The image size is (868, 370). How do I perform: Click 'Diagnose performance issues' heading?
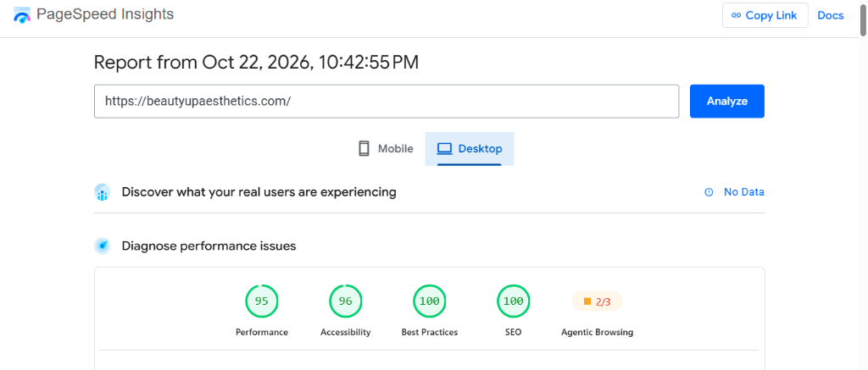[x=209, y=246]
